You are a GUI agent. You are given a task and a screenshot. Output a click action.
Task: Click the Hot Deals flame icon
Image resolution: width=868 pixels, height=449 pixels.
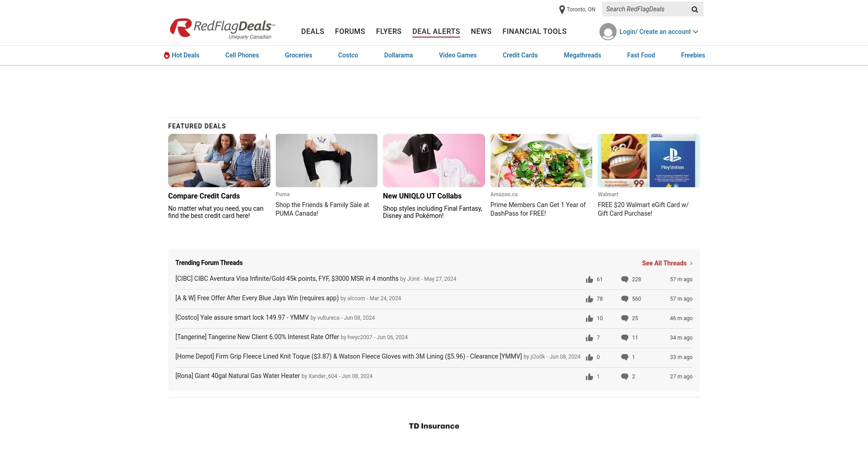167,55
